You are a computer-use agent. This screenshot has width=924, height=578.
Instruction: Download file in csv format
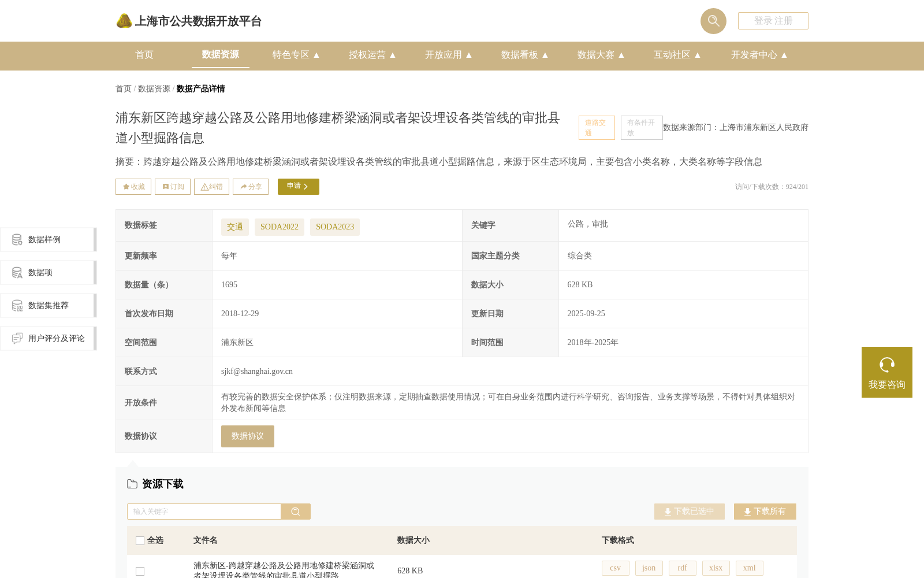pyautogui.click(x=616, y=568)
